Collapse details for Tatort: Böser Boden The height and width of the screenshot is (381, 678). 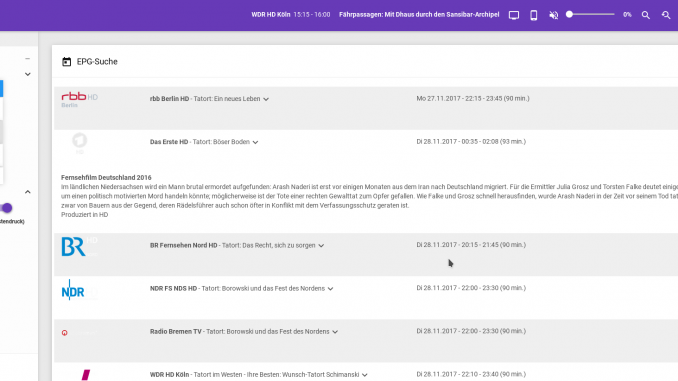click(x=256, y=142)
